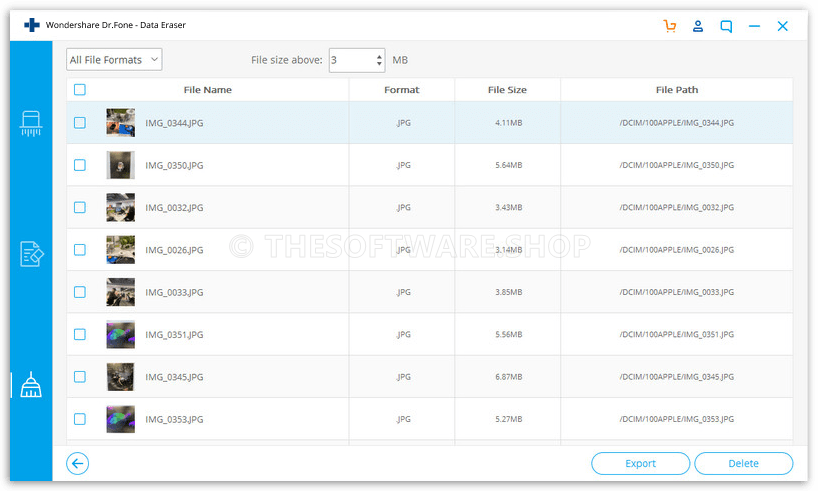This screenshot has width=818, height=491.
Task: Click the Dr.Fone logo in title bar
Action: 32,25
